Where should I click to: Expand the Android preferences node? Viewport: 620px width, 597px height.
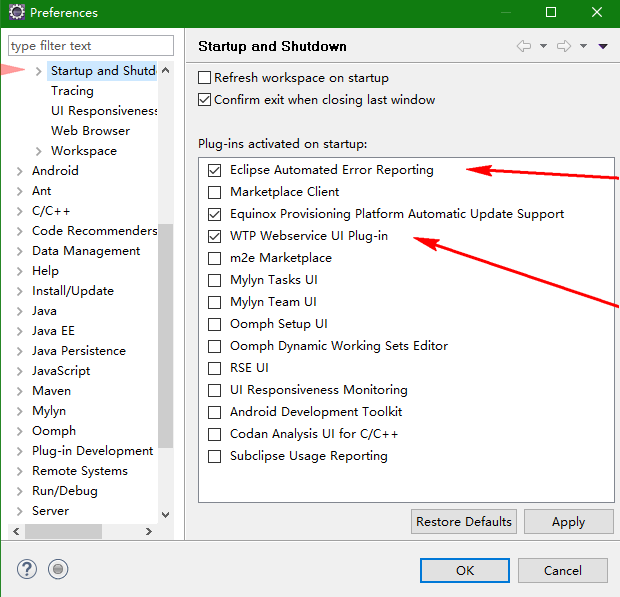click(x=19, y=171)
